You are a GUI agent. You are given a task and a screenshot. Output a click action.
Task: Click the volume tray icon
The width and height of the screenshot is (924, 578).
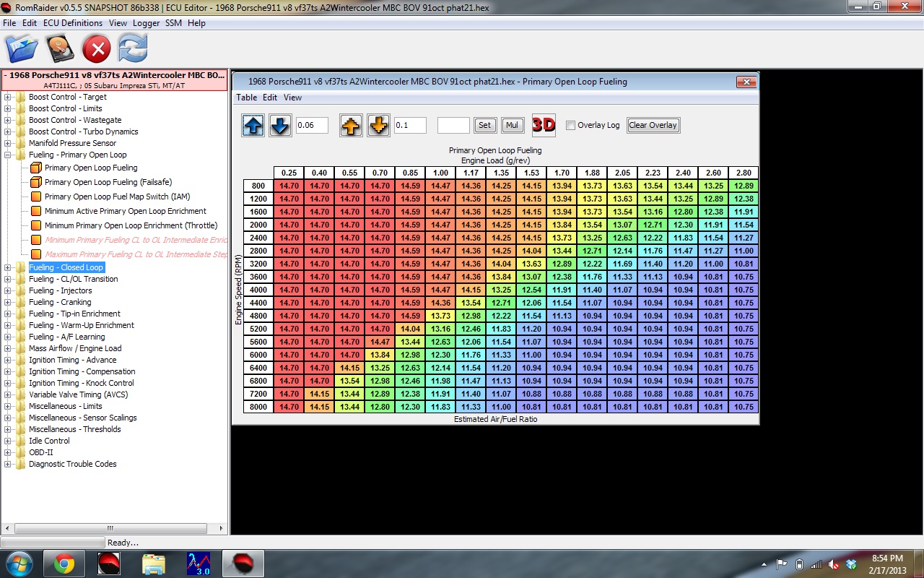click(834, 564)
